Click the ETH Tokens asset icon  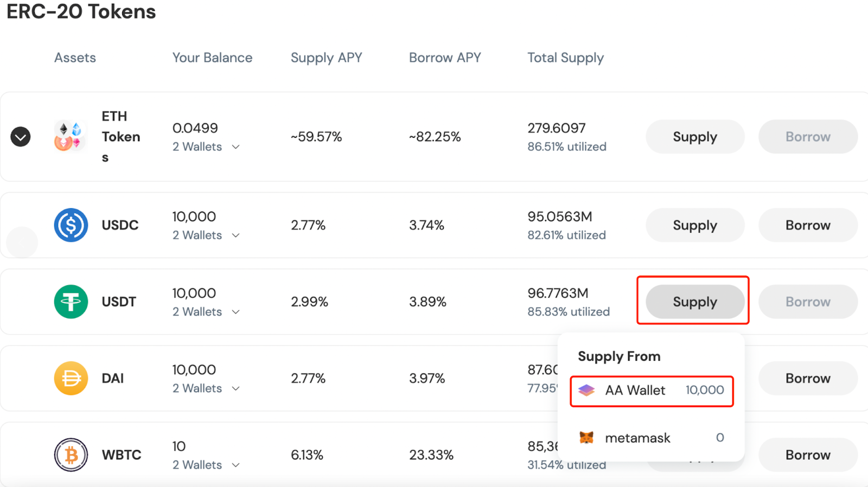click(x=69, y=136)
